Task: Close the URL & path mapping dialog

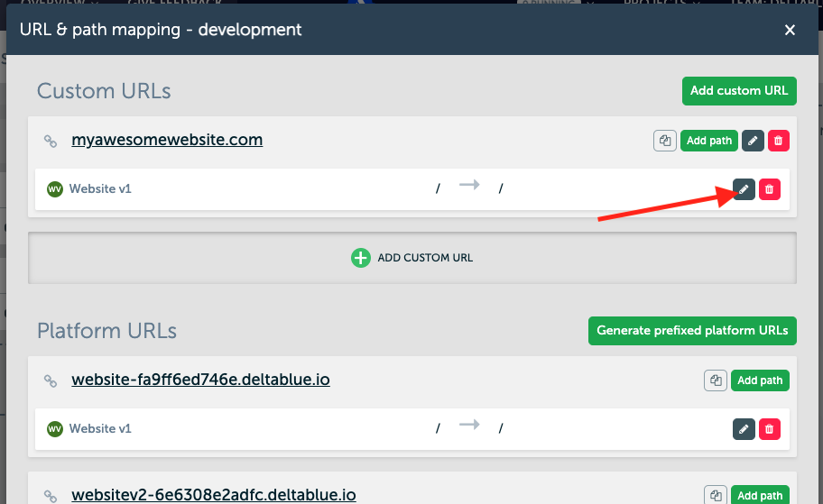Action: coord(790,31)
